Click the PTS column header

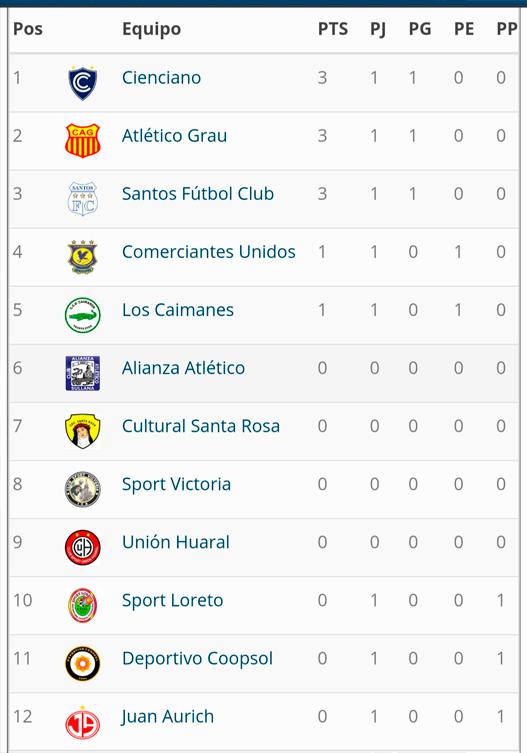(x=333, y=29)
